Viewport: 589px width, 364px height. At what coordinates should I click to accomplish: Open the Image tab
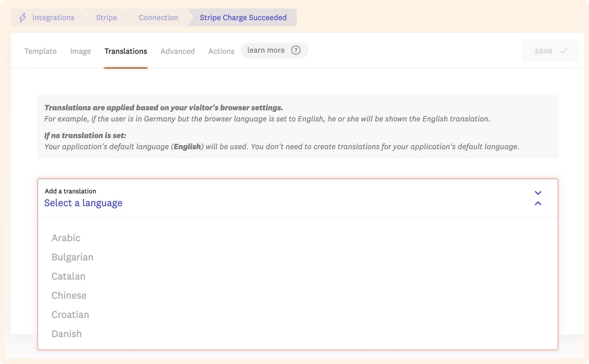(x=80, y=51)
